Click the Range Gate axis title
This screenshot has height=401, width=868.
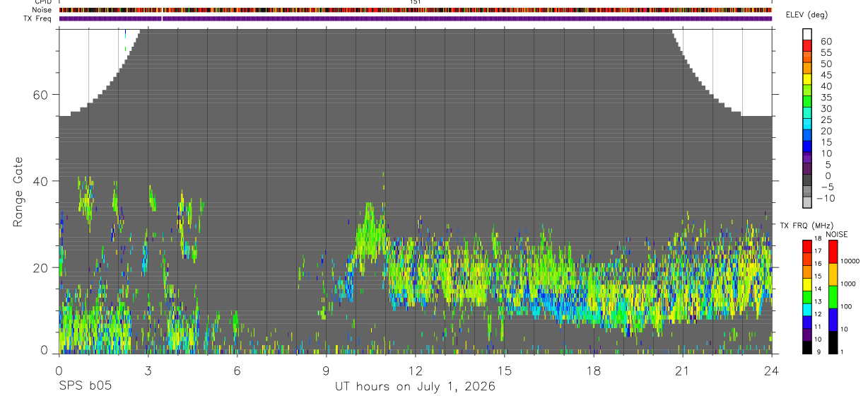pyautogui.click(x=18, y=192)
